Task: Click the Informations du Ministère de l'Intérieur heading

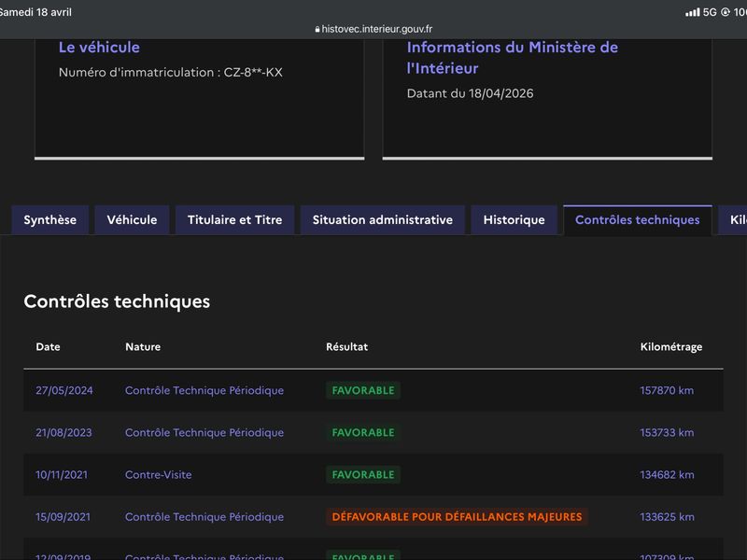Action: pos(512,58)
